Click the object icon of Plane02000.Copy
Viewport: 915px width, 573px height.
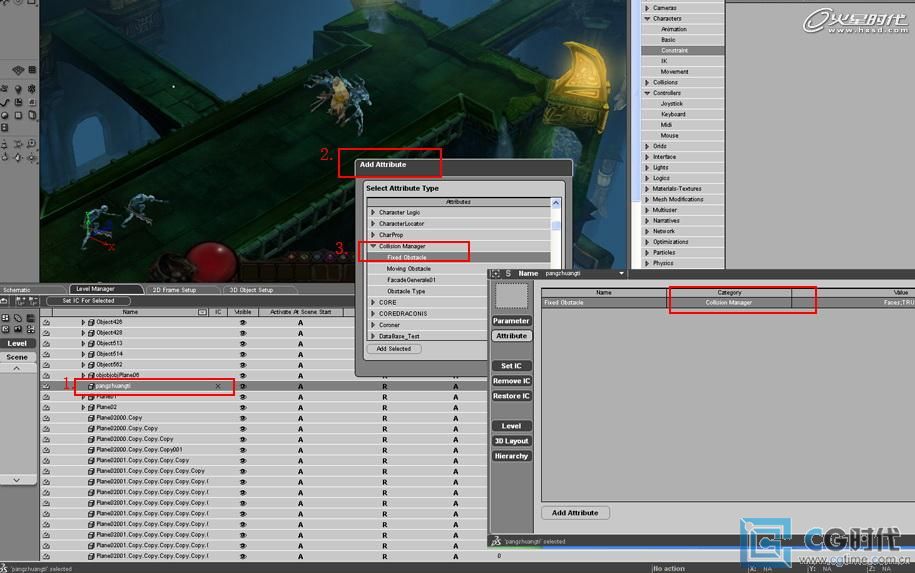pyautogui.click(x=91, y=418)
